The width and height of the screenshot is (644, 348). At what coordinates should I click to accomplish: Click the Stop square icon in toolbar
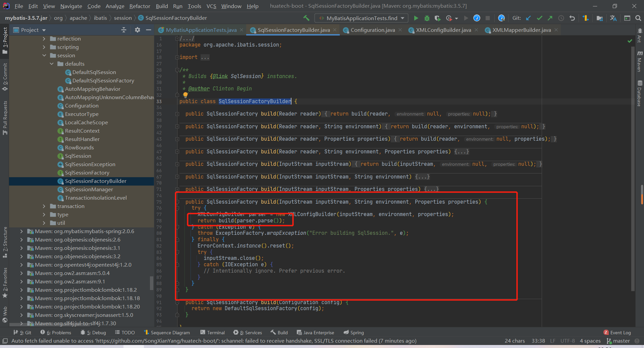click(488, 18)
